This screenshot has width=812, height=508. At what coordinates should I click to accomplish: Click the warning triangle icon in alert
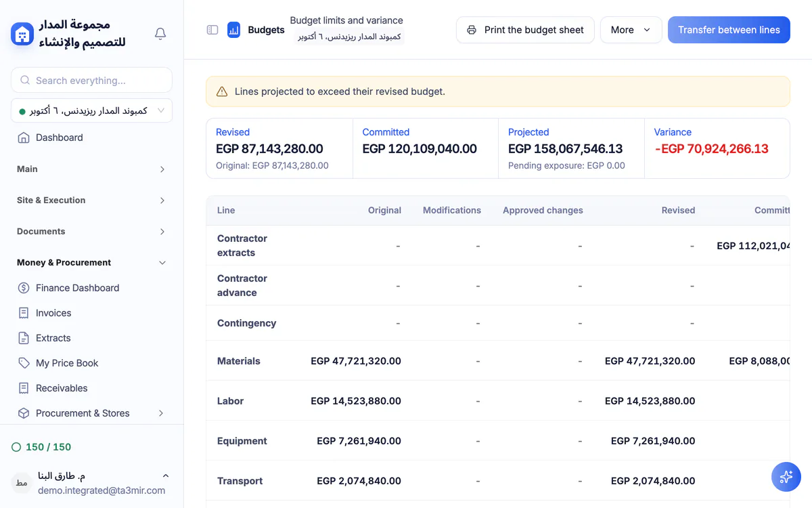(x=222, y=91)
